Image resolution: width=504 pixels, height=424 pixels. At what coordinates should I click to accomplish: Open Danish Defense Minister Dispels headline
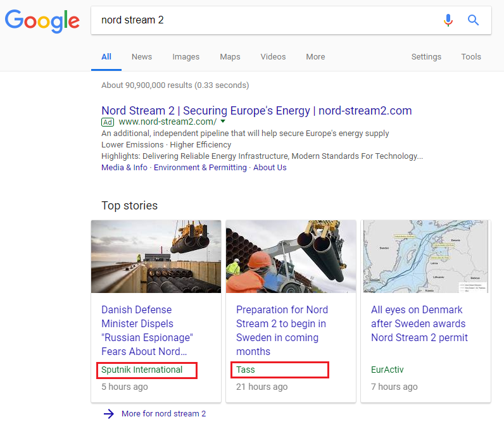(147, 330)
